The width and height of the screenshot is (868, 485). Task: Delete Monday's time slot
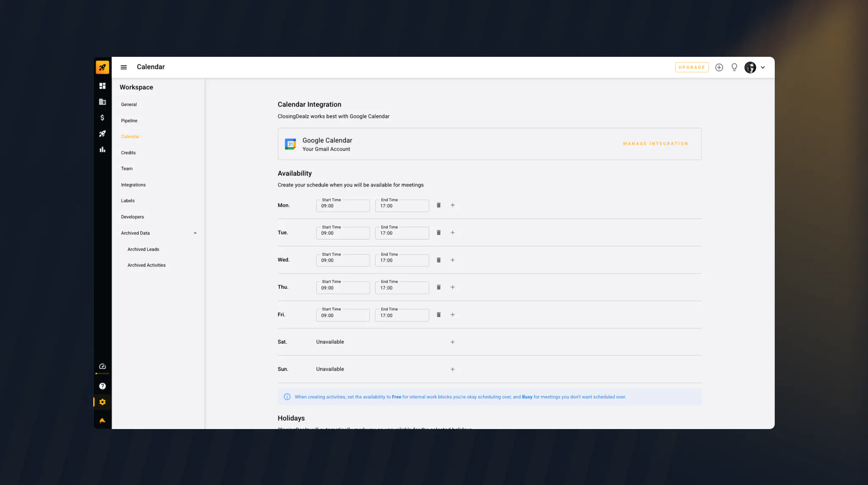coord(439,205)
